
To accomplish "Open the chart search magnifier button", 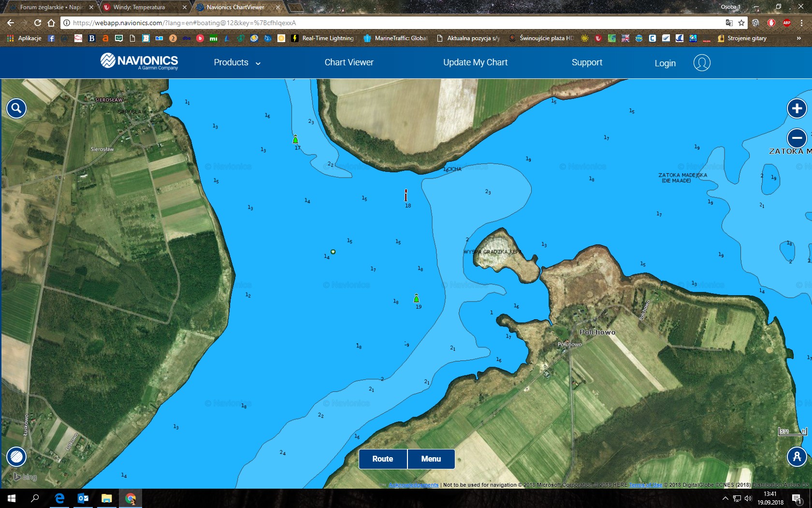I will [x=16, y=108].
